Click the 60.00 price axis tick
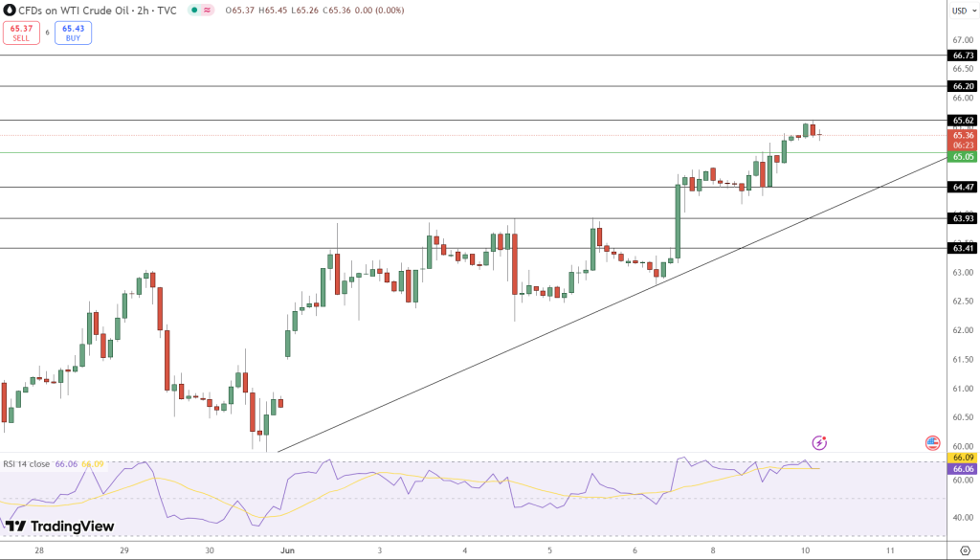The image size is (980, 560). 963,446
